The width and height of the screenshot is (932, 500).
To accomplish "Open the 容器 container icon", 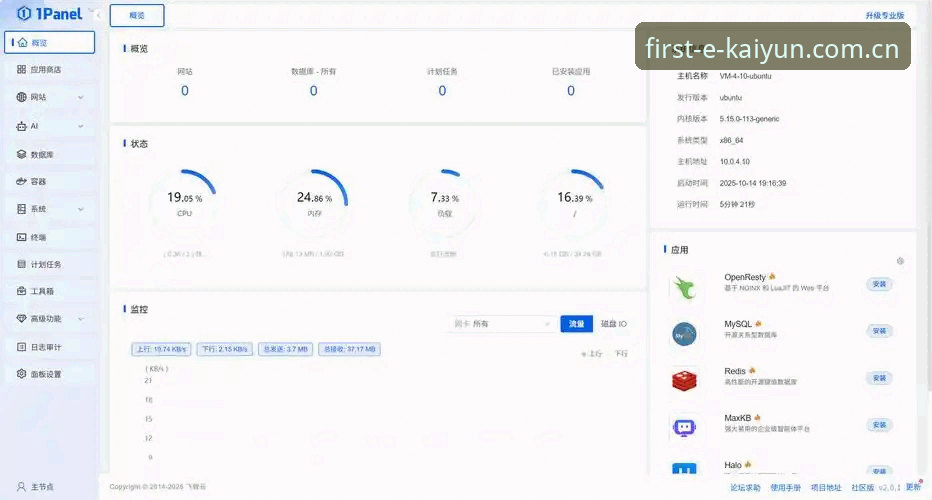I will [x=21, y=181].
